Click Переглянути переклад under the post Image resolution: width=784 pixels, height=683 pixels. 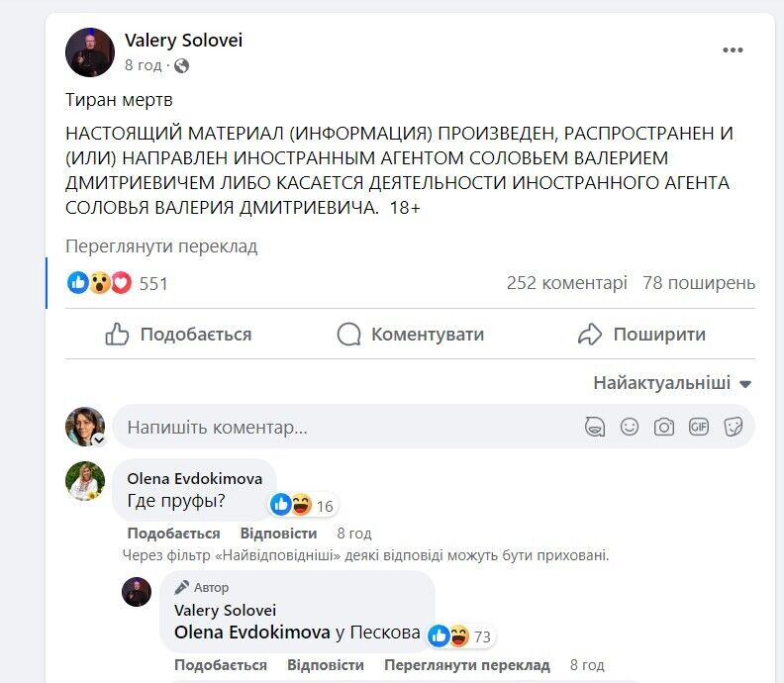tap(161, 246)
